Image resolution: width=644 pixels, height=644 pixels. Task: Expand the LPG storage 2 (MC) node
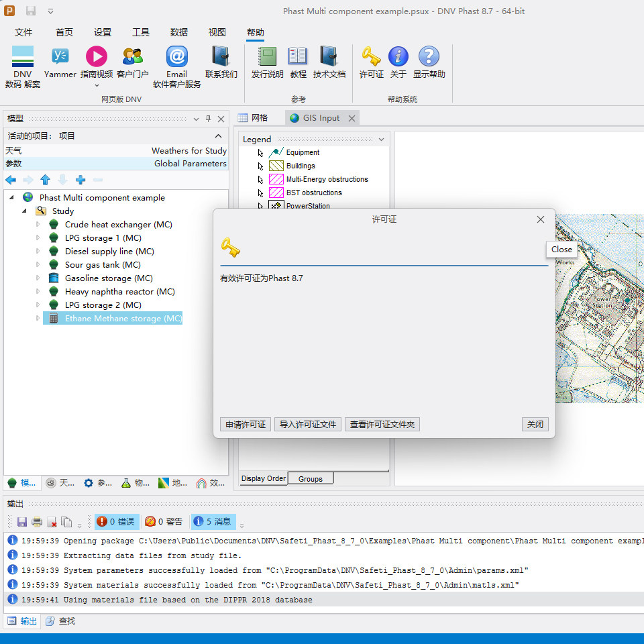pyautogui.click(x=38, y=305)
